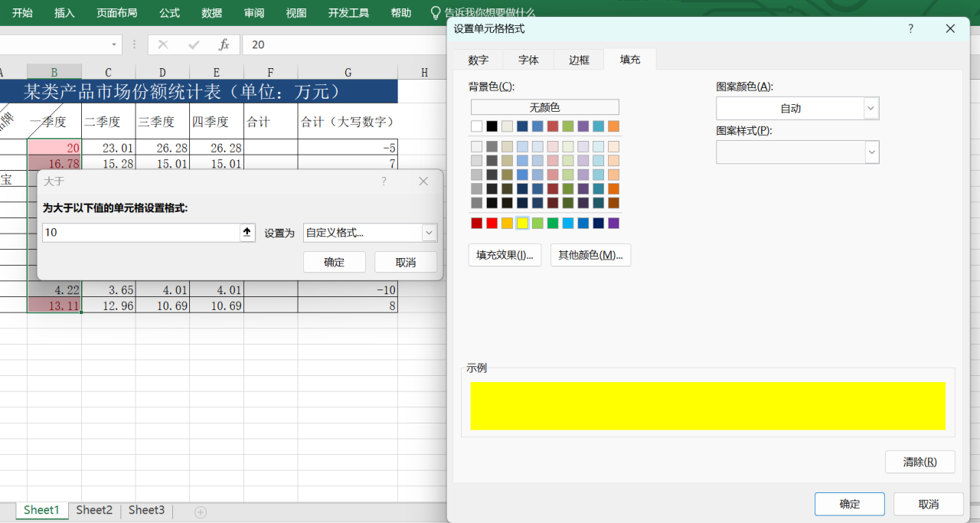Screen dimensions: 980x523
Task: Click the cell showing 16.78
Action: (x=54, y=164)
